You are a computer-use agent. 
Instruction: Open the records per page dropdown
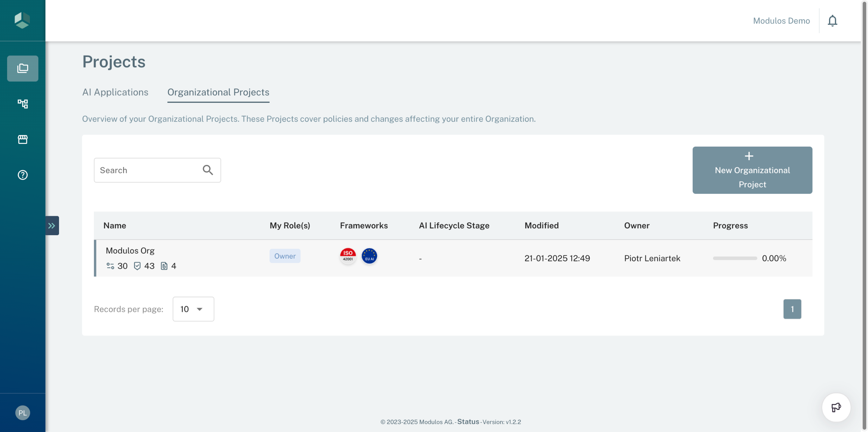(x=193, y=309)
